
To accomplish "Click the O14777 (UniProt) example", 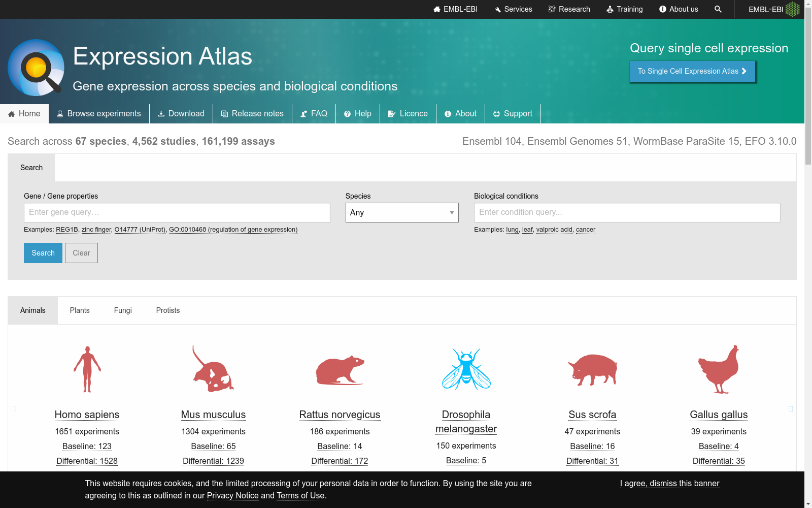I will pos(140,230).
